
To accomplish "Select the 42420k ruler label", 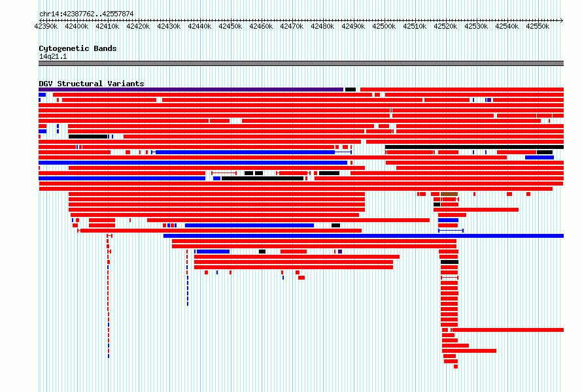I will point(138,26).
